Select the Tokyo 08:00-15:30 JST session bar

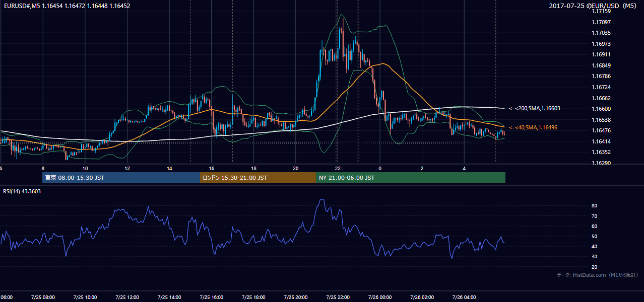click(121, 178)
